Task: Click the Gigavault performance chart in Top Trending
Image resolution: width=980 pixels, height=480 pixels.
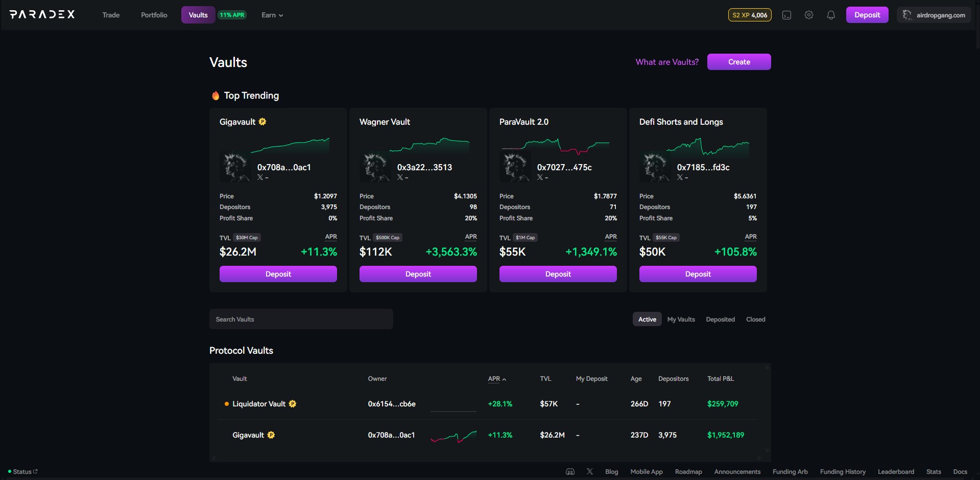Action: pos(290,145)
